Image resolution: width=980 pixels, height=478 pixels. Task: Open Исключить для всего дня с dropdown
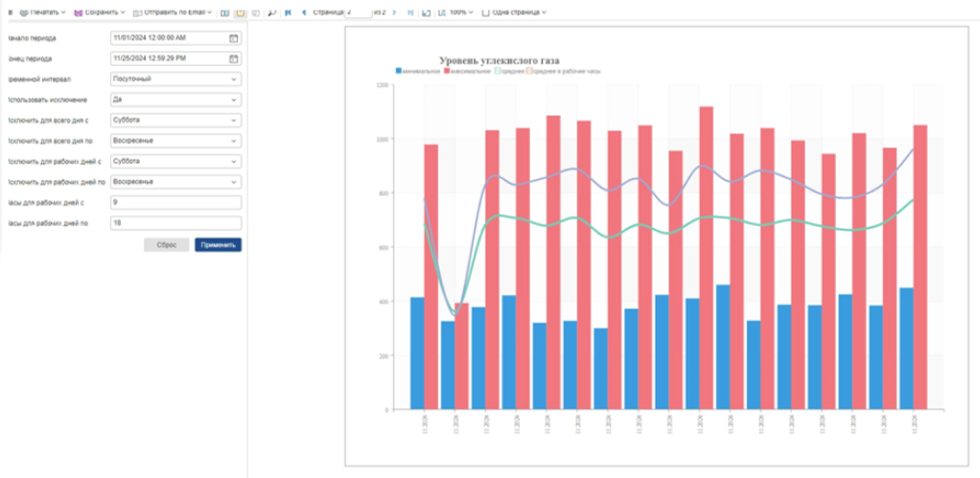pyautogui.click(x=175, y=120)
